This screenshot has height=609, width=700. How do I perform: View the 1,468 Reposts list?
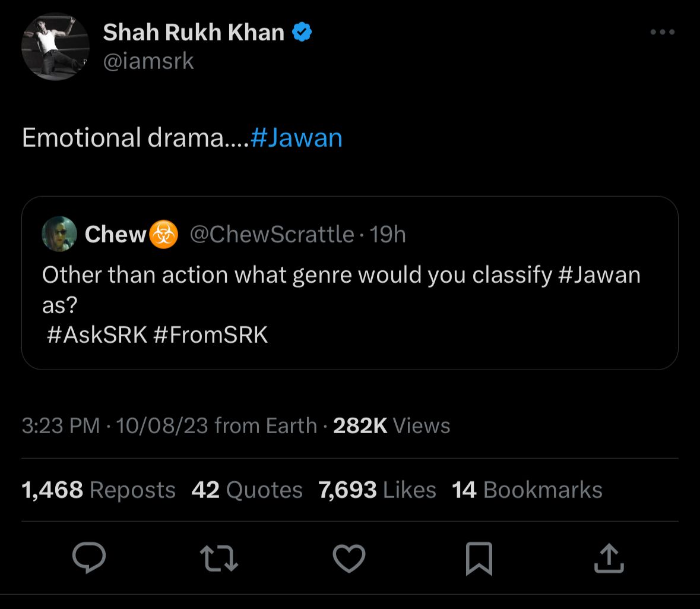pyautogui.click(x=98, y=490)
